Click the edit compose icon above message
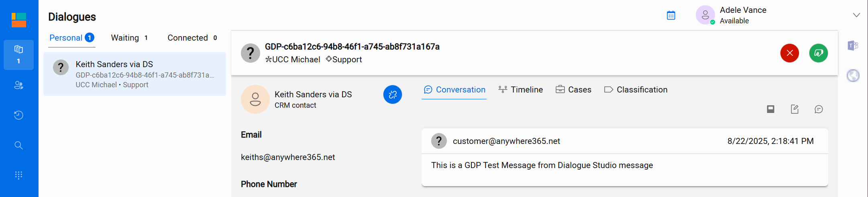 tap(795, 109)
